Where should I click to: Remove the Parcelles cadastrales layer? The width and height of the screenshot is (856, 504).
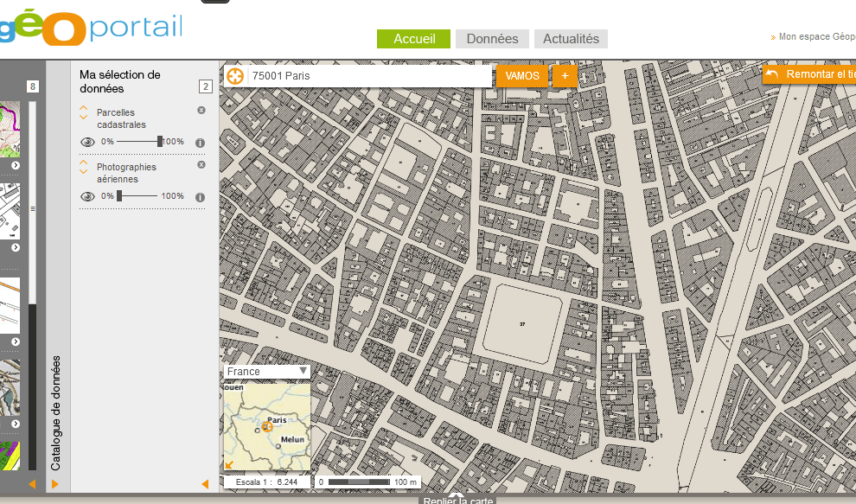pos(201,111)
